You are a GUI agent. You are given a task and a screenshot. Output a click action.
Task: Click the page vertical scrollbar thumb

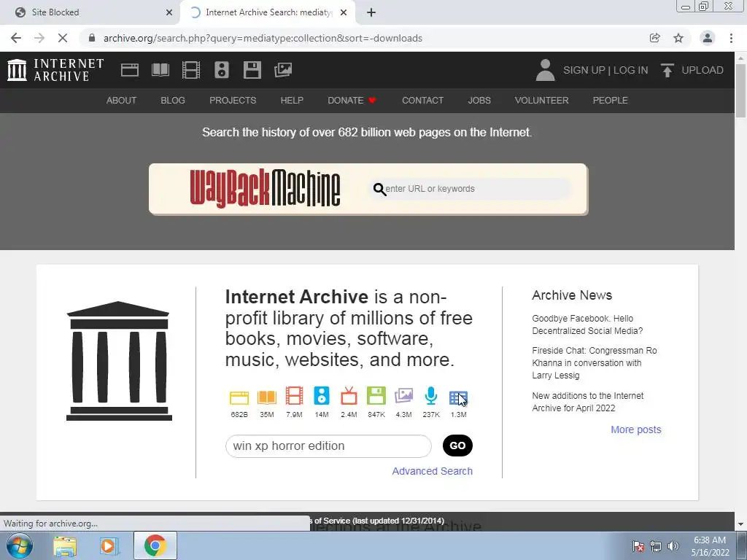741,90
